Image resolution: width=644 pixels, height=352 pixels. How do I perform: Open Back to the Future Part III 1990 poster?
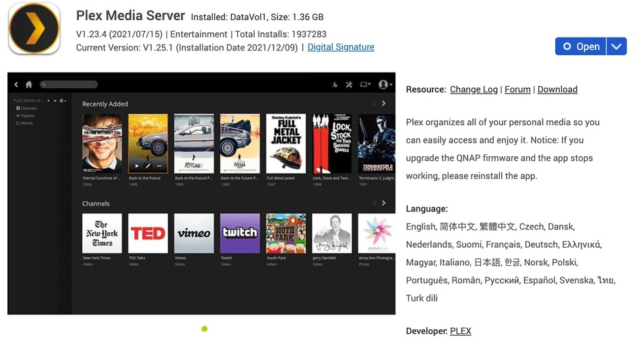pos(240,143)
